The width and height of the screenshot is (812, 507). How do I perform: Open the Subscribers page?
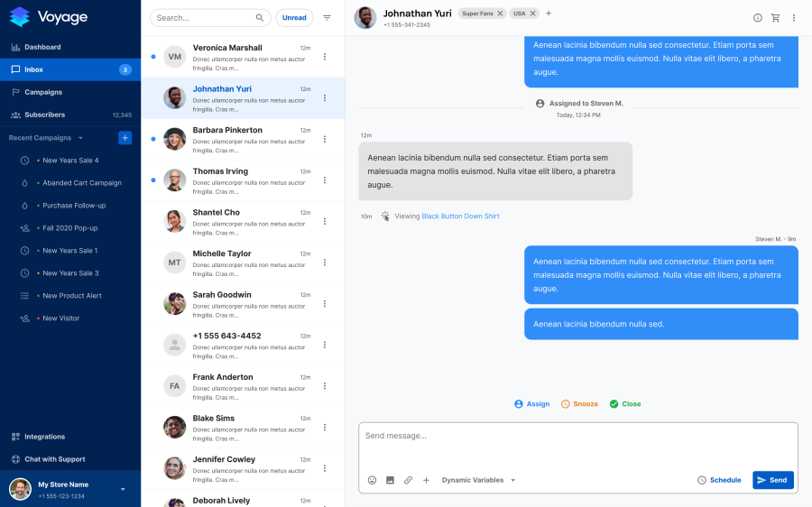coord(44,115)
